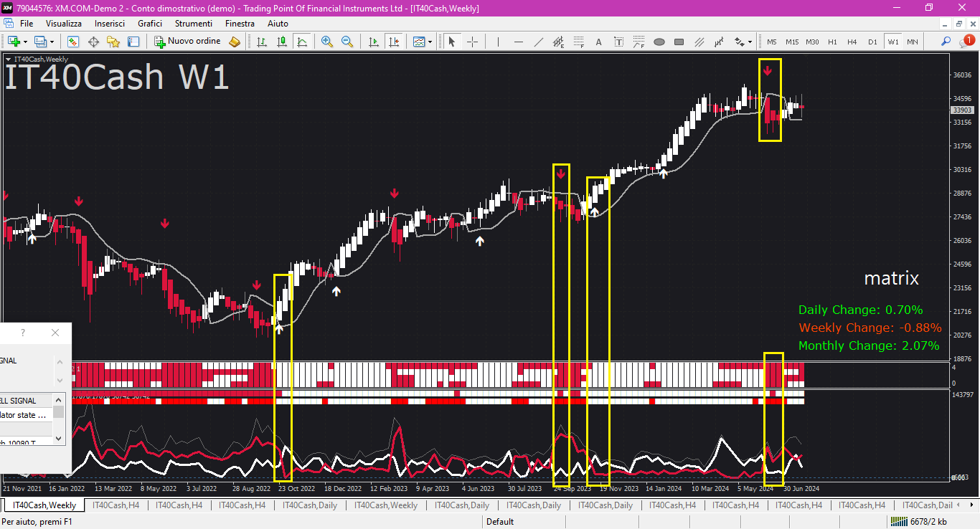Image resolution: width=980 pixels, height=529 pixels.
Task: Open the Grafici menu
Action: (x=150, y=24)
